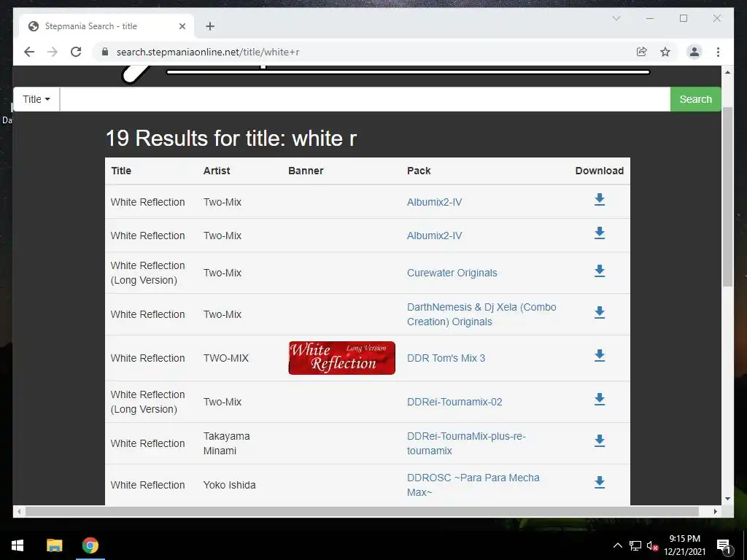The width and height of the screenshot is (747, 560).
Task: Download Takayama Minami's White Reflection
Action: [600, 441]
